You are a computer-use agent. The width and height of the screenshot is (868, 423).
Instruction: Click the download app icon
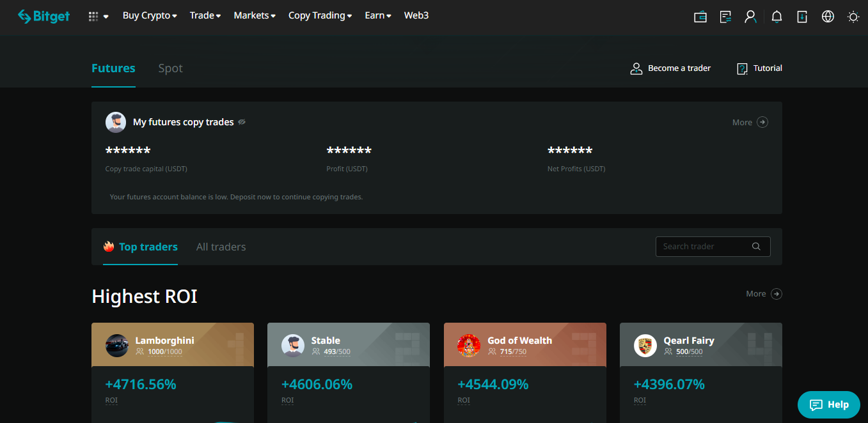pyautogui.click(x=802, y=17)
